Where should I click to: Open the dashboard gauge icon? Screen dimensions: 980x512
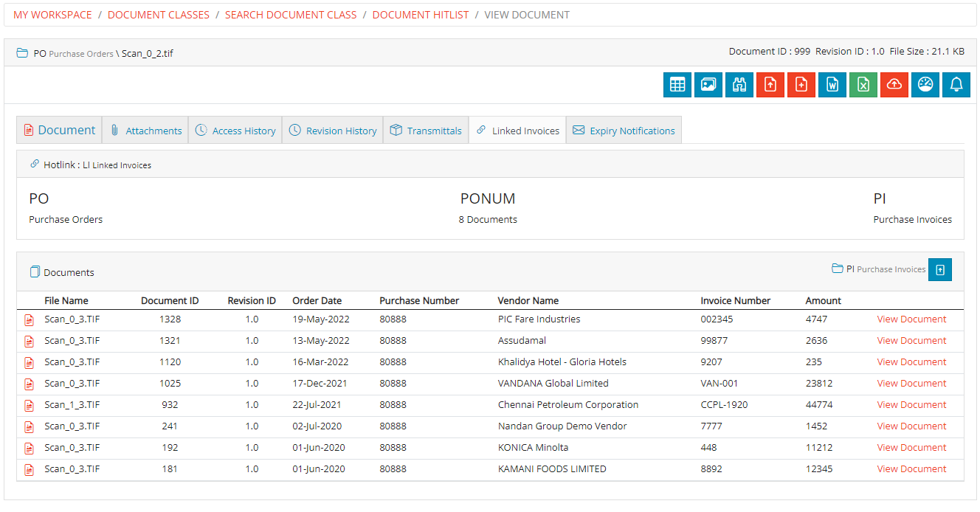(925, 84)
